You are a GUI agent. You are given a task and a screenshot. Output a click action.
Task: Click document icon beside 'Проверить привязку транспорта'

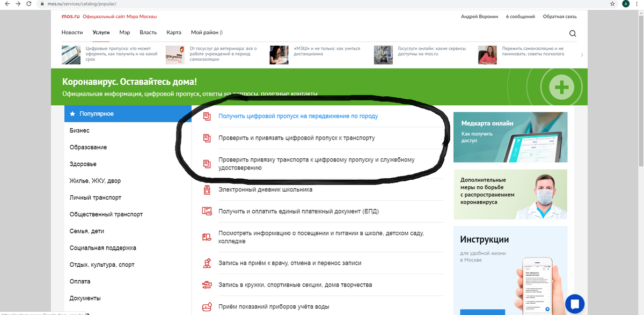[x=207, y=164]
